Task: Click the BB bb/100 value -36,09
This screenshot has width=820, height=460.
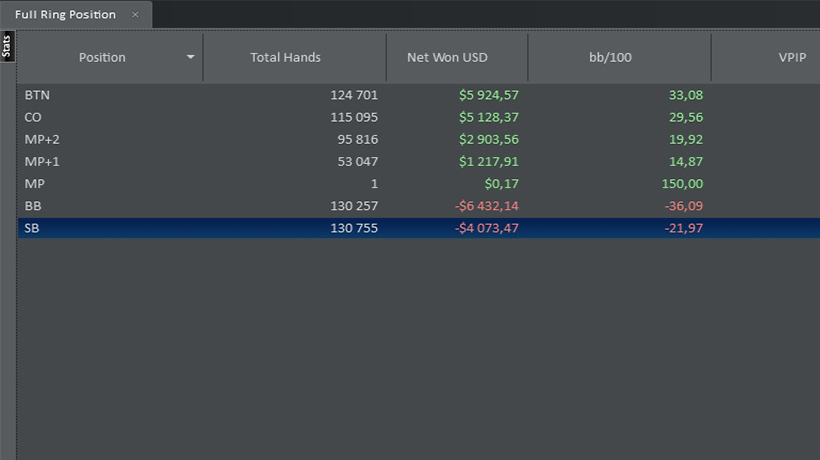Action: click(x=684, y=206)
